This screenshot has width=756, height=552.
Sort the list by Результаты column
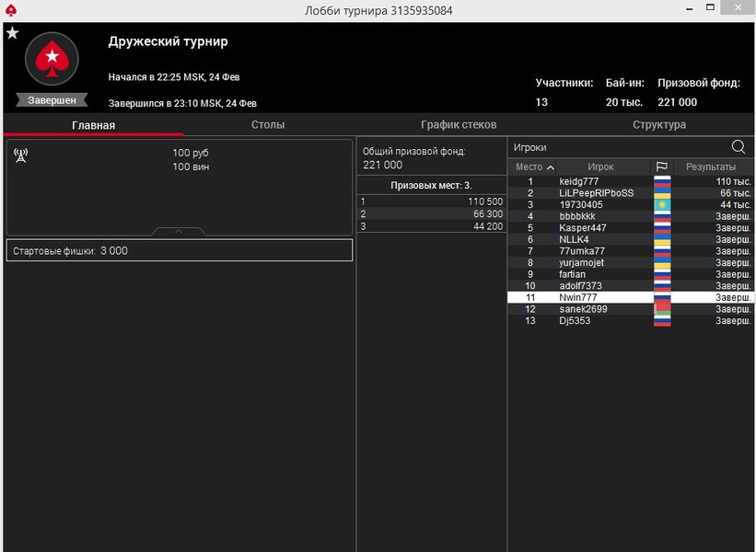(712, 167)
